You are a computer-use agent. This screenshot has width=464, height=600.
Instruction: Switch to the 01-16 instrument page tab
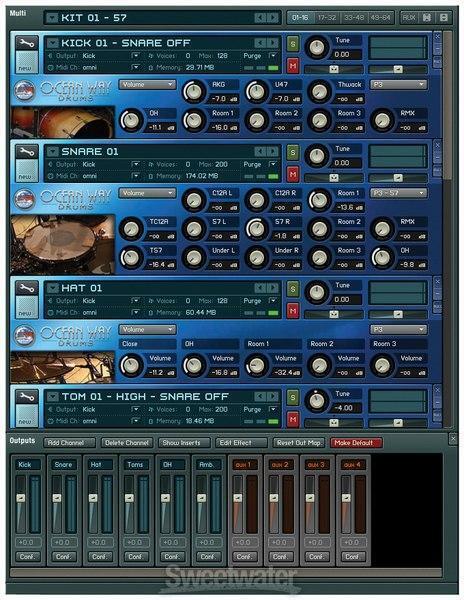pyautogui.click(x=301, y=18)
